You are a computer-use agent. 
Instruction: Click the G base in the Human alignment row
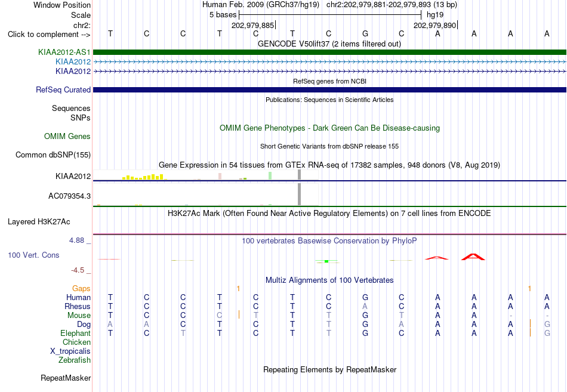365,297
